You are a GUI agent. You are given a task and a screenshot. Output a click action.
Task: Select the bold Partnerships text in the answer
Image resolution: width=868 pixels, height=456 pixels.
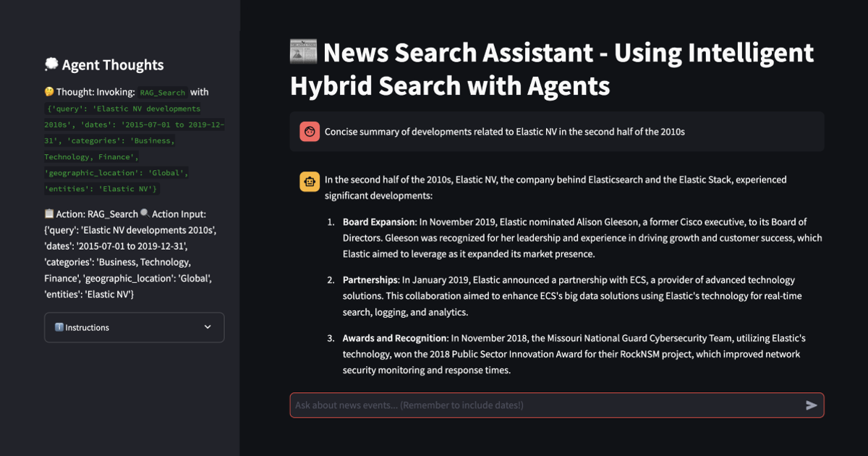click(373, 279)
